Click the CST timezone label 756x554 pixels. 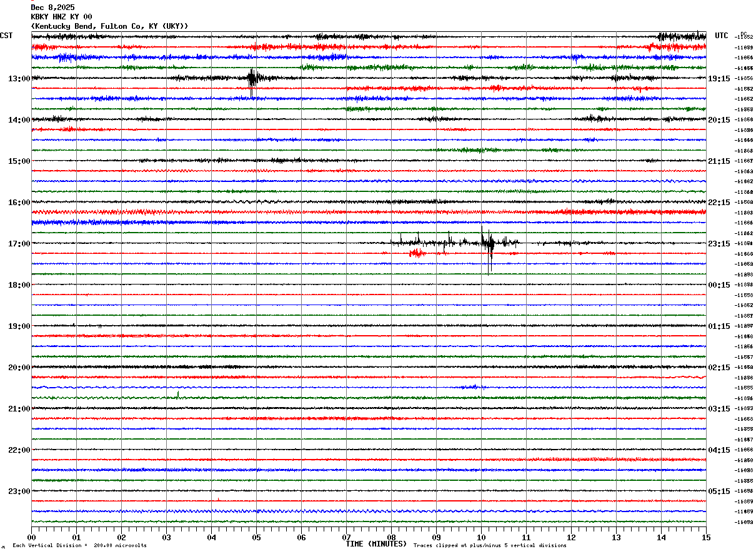point(6,36)
